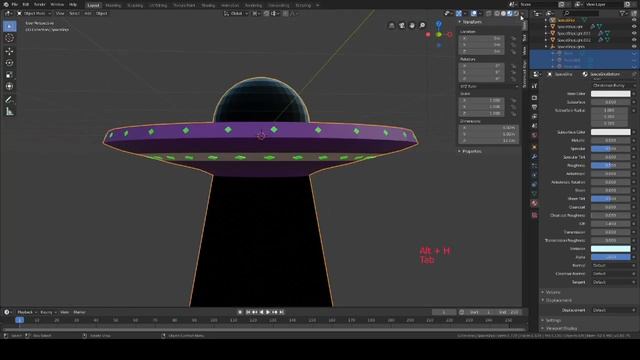Click the current frame number field
This screenshot has width=640, height=360.
pos(444,312)
